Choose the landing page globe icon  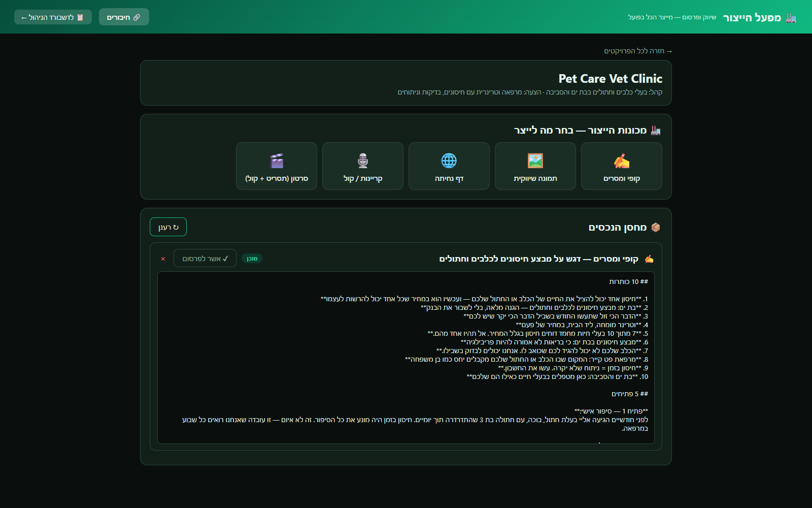tap(449, 161)
